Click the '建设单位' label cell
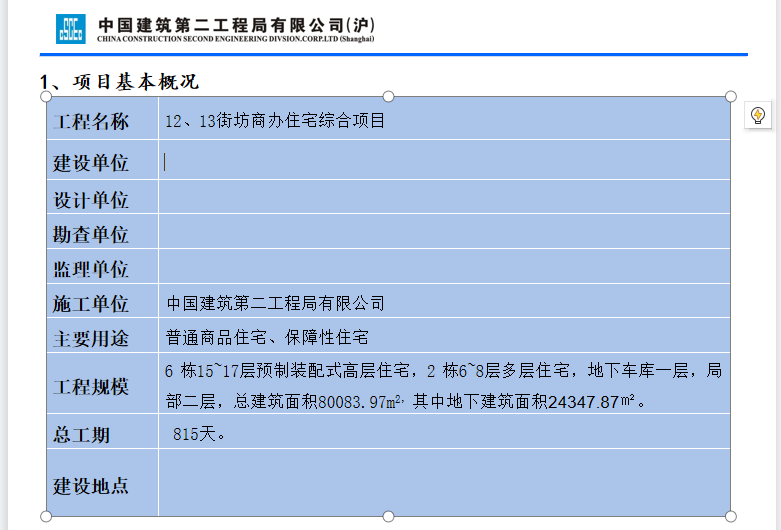Viewport: 781px width, 530px height. pos(103,160)
